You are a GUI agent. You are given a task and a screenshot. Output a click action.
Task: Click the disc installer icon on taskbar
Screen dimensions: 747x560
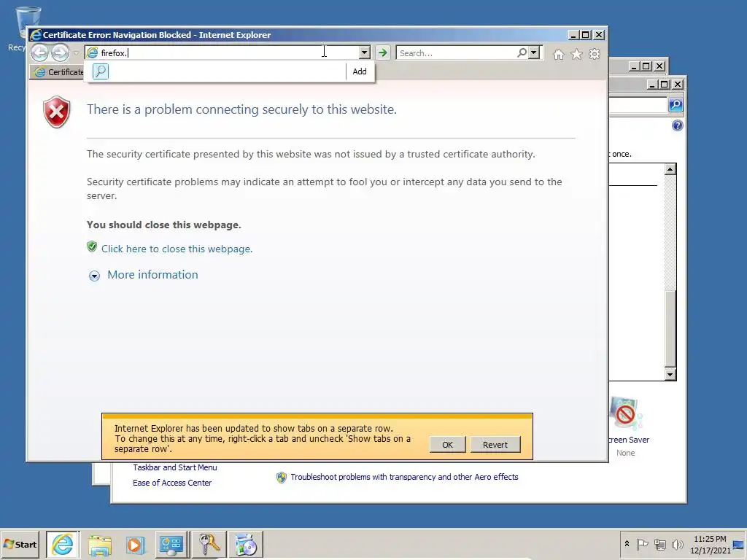[x=246, y=544]
